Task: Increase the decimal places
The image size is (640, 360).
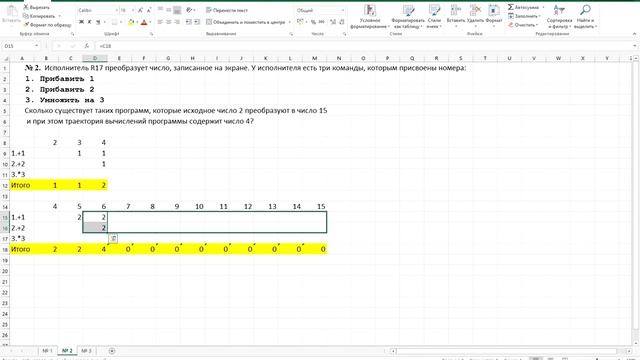Action: pos(333,22)
